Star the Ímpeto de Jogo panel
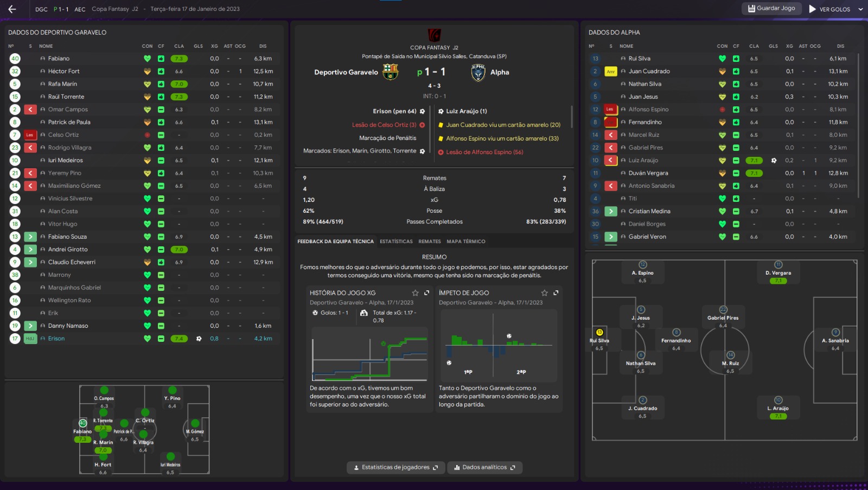The height and width of the screenshot is (490, 868). click(x=544, y=293)
